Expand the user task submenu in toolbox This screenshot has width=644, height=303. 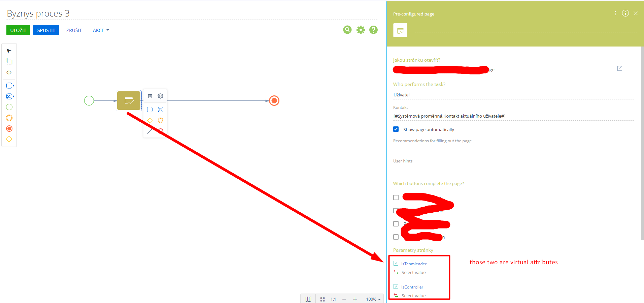[10, 86]
